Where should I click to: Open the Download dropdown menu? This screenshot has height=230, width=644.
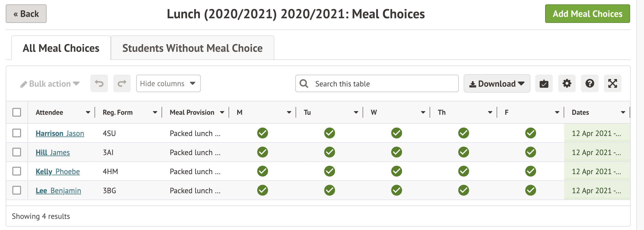tap(497, 83)
